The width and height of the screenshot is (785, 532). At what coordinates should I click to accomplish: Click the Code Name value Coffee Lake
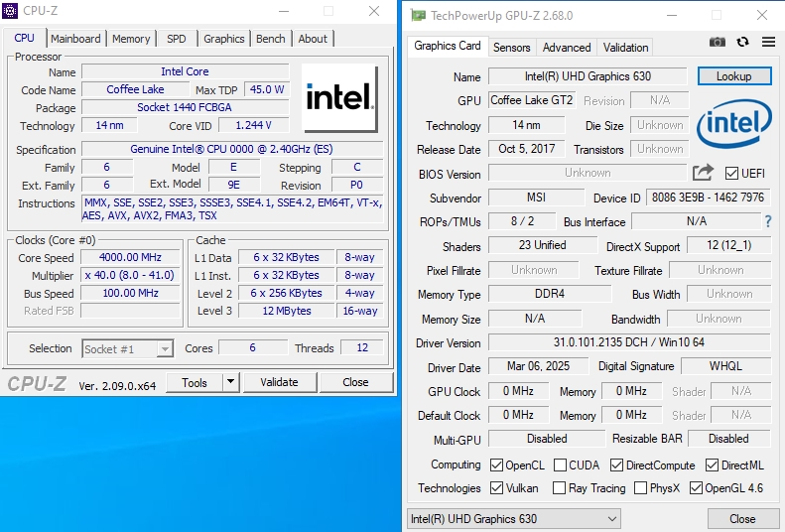(x=135, y=89)
